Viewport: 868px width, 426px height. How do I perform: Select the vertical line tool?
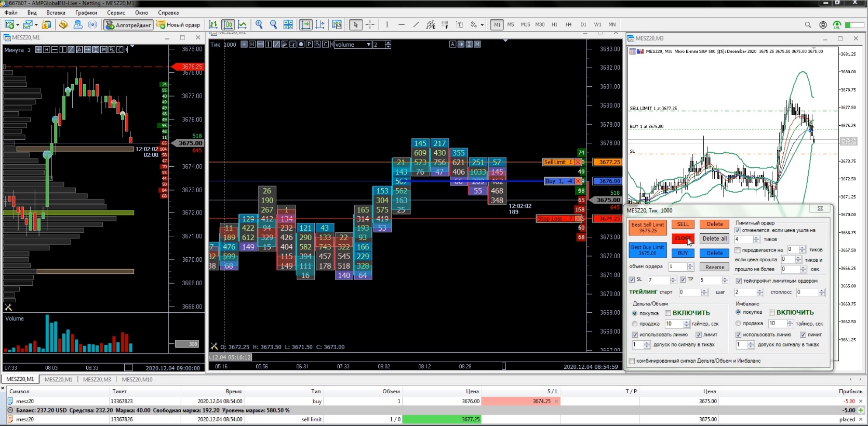click(x=387, y=24)
